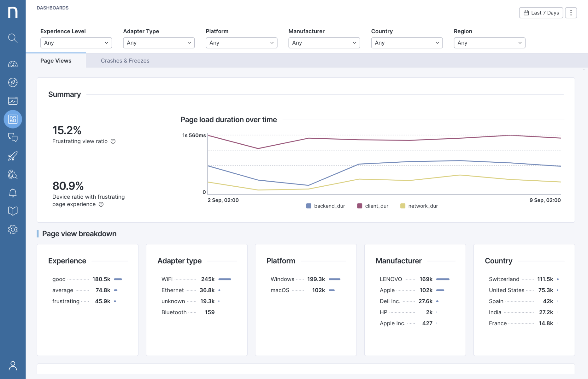Select India in Country breakdown
Screen dimensions: 588x379
pyautogui.click(x=524, y=312)
